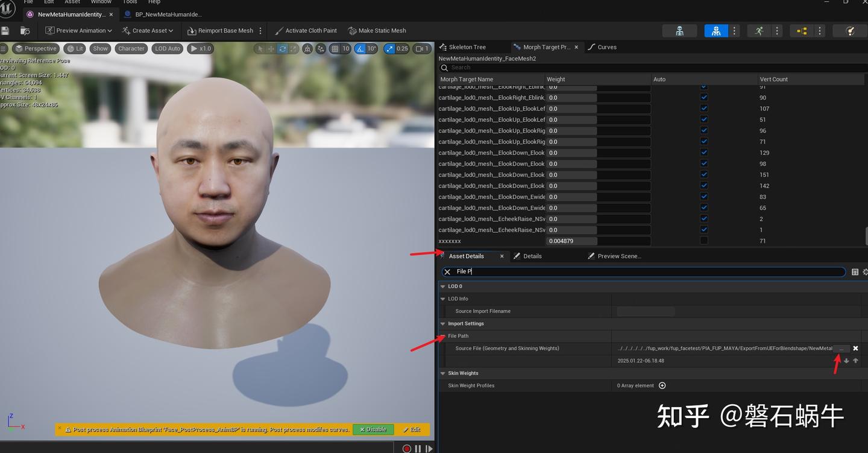The height and width of the screenshot is (453, 868).
Task: Click Reimport Base Mesh button
Action: click(220, 31)
